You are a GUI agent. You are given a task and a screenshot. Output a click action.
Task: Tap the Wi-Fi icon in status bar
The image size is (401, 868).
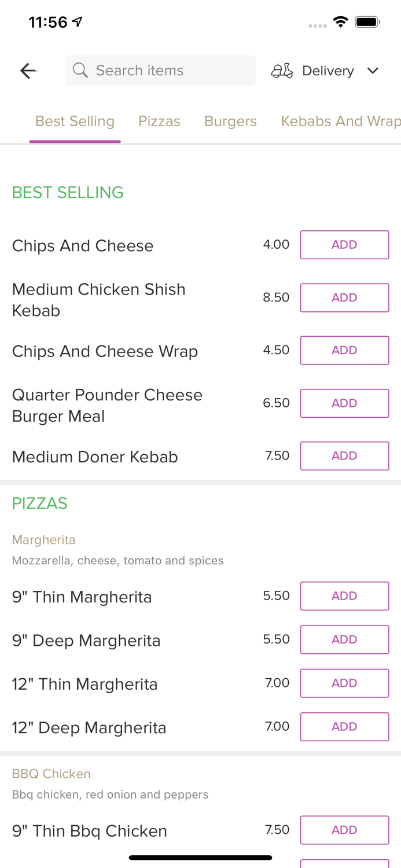coord(340,21)
